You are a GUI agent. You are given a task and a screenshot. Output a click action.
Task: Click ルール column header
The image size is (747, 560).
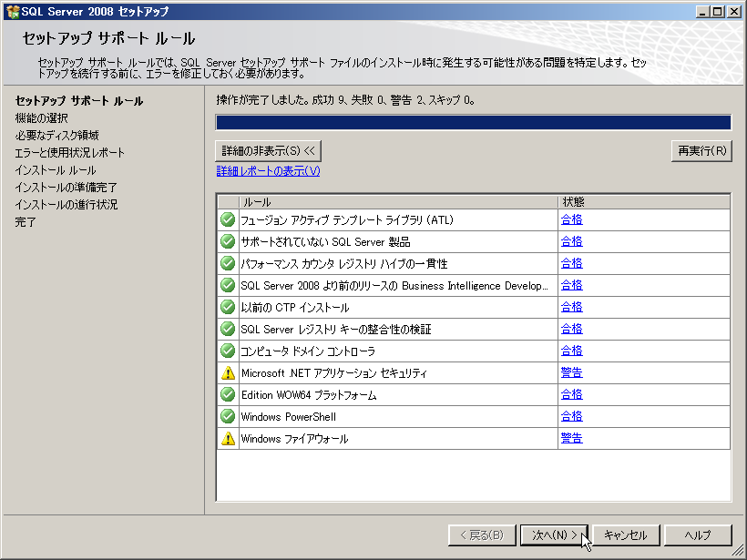point(398,202)
